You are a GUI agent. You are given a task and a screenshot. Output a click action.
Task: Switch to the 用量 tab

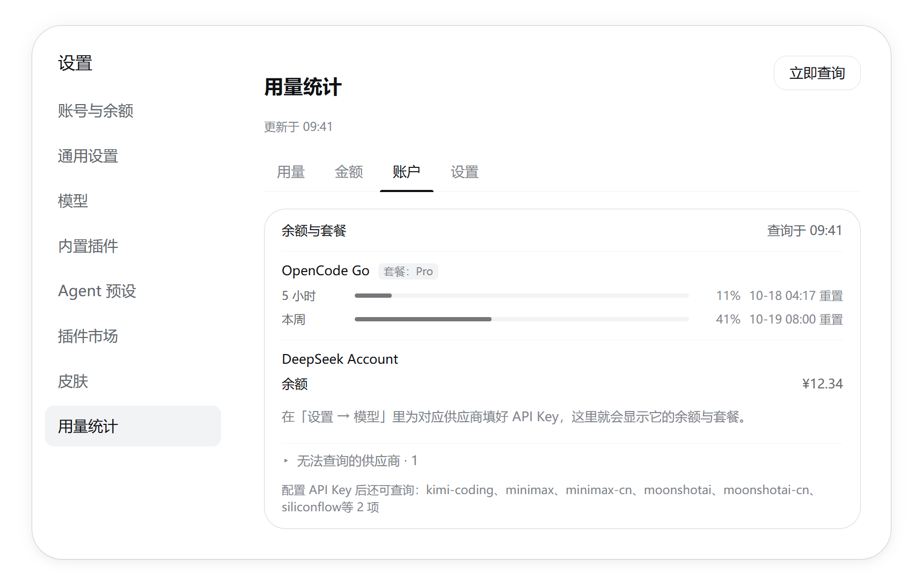[x=291, y=172]
